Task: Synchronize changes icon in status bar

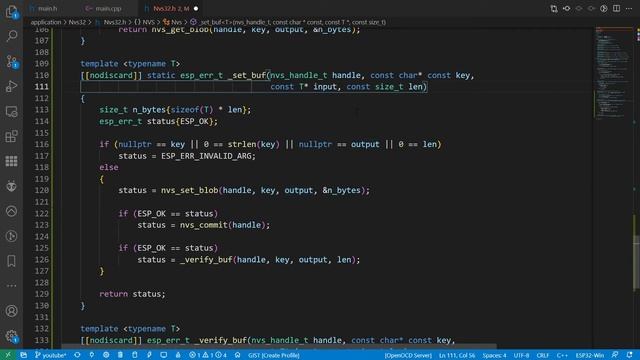Action: [x=77, y=355]
